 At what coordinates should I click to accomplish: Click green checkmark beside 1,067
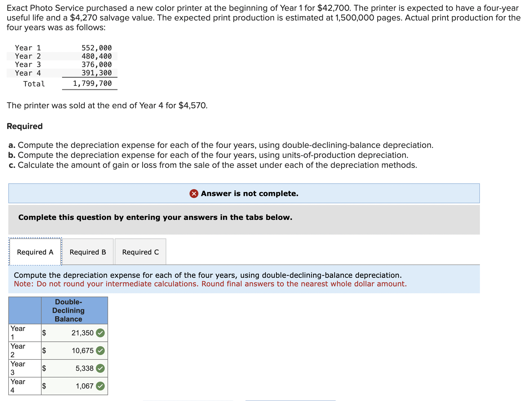pos(100,386)
